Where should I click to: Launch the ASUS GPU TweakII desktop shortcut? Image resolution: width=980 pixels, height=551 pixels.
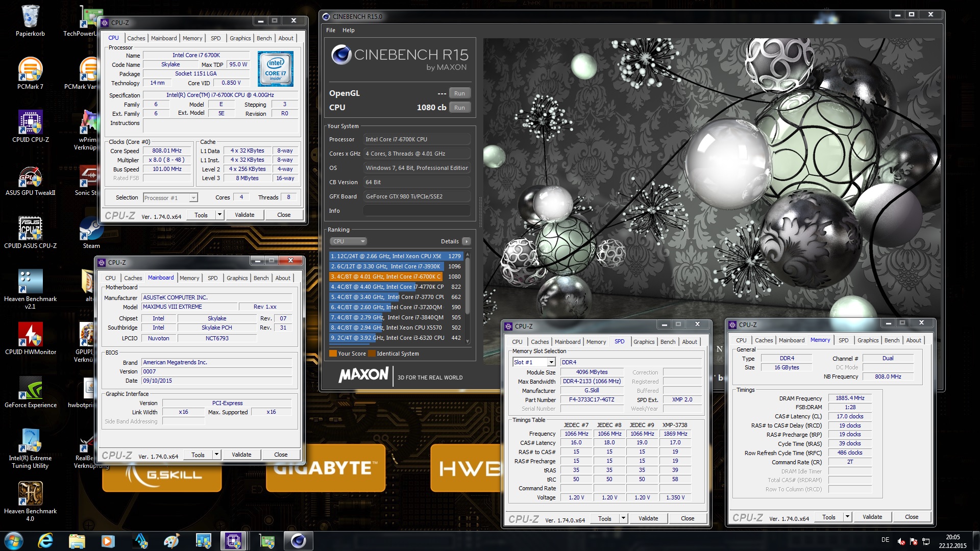click(x=30, y=180)
